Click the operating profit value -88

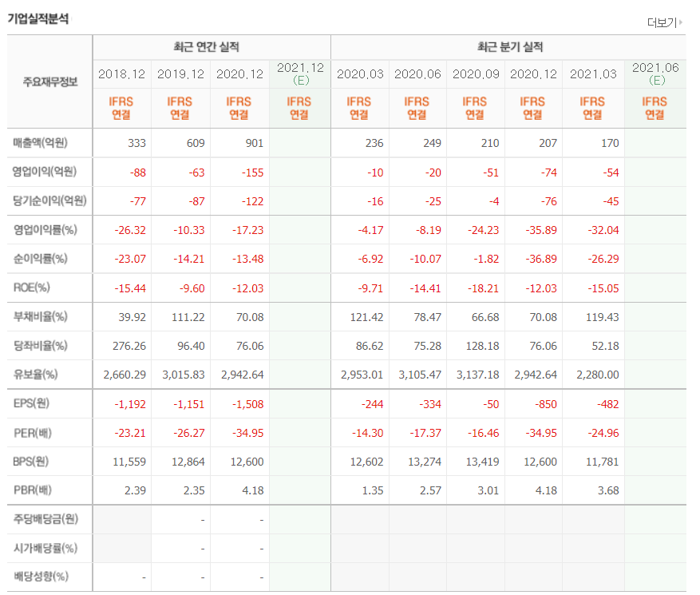(x=138, y=173)
